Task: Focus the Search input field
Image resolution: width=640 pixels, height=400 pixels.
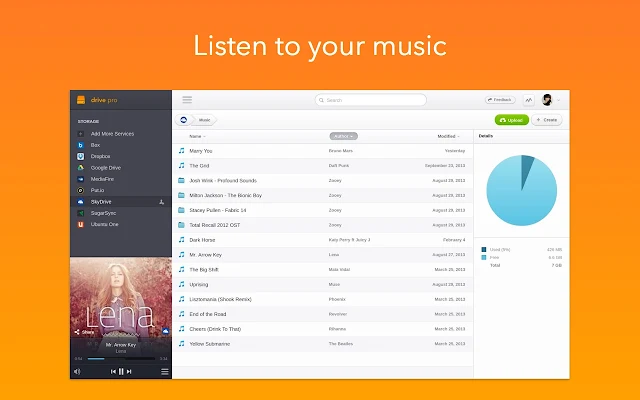Action: (x=371, y=100)
